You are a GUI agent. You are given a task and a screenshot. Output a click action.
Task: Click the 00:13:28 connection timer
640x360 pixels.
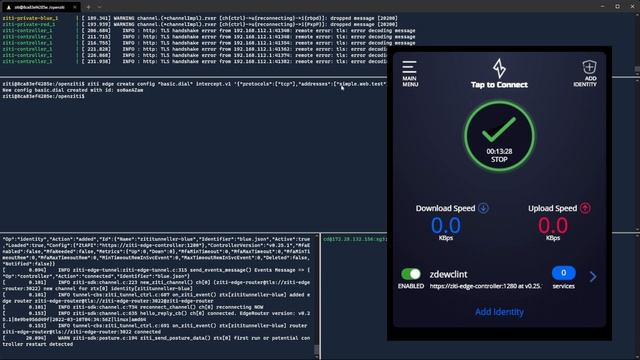tap(499, 151)
